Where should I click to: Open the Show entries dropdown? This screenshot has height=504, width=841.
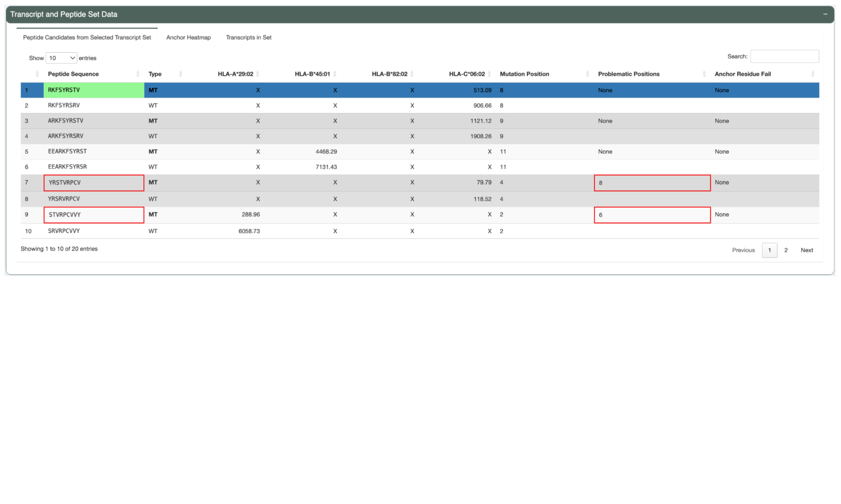[x=61, y=58]
